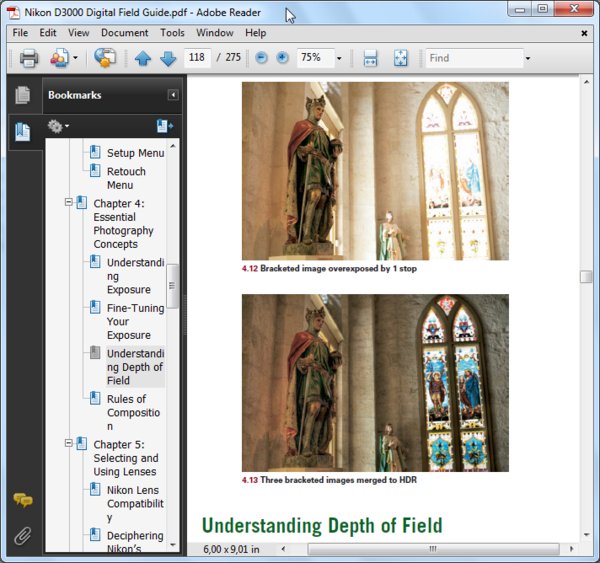
Task: Open the zoom percentage dropdown arrow
Action: point(339,58)
